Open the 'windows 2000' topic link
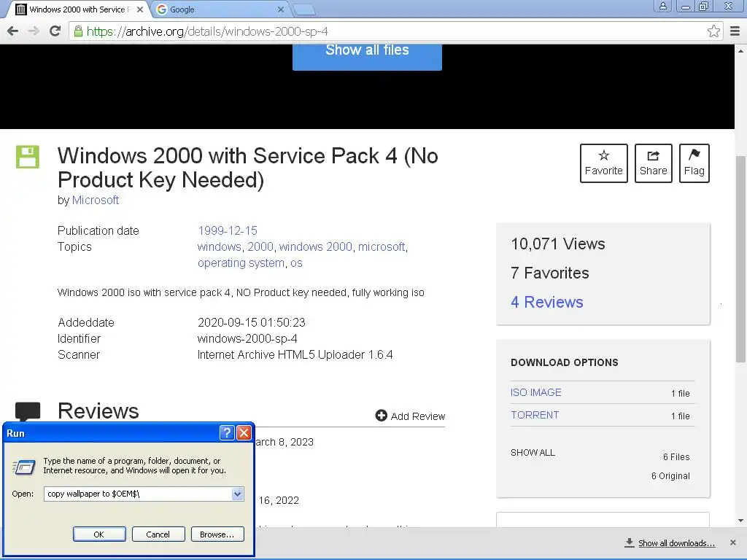The height and width of the screenshot is (560, 747). 315,246
